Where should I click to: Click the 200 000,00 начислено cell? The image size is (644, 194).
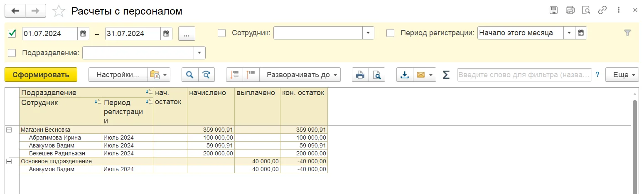coord(211,153)
